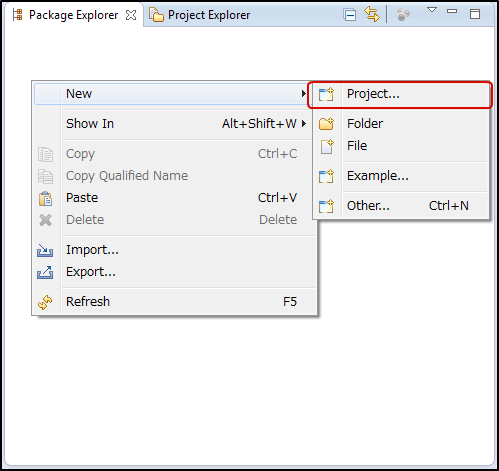Image resolution: width=499 pixels, height=471 pixels.
Task: Click the Collapse All toolbar icon
Action: [x=350, y=15]
